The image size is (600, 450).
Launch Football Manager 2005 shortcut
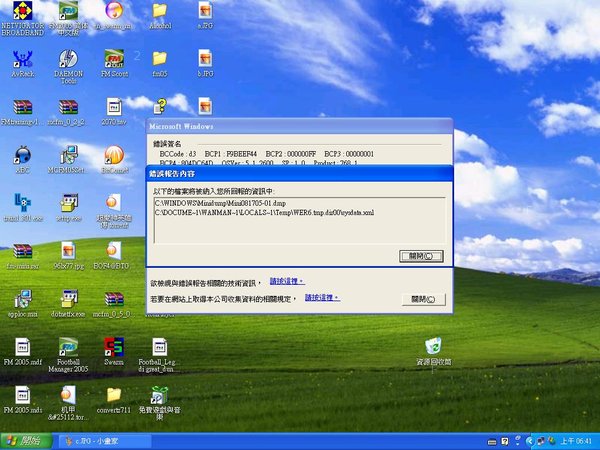pyautogui.click(x=68, y=355)
